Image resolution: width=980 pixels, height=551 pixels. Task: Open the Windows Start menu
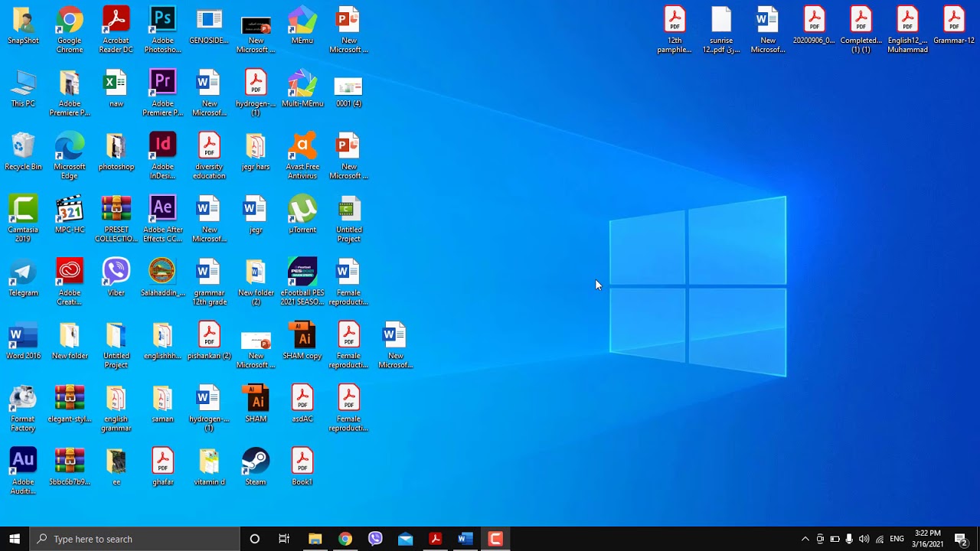[15, 539]
